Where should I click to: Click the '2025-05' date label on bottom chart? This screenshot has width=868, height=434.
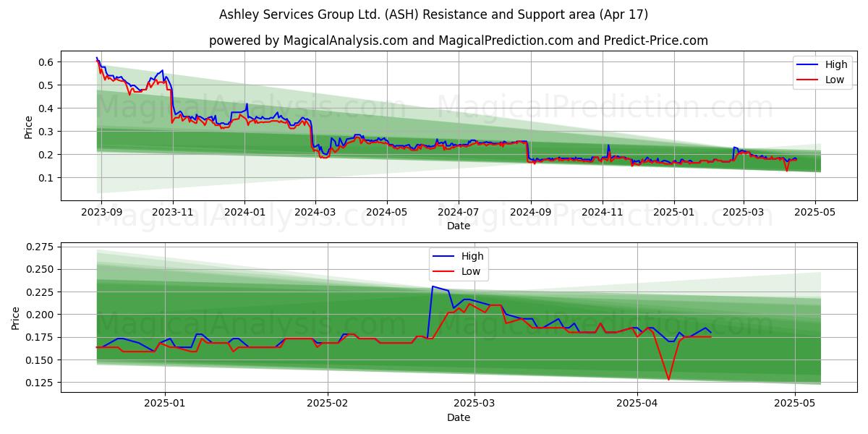coord(795,404)
